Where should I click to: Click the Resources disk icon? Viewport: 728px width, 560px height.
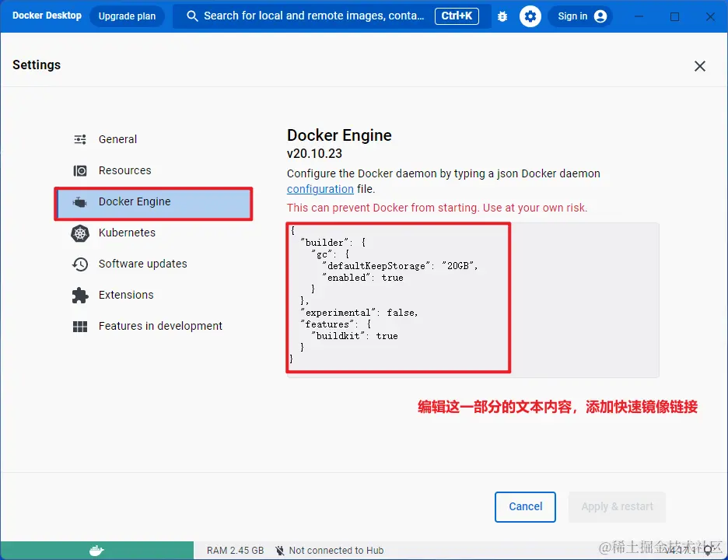[x=80, y=171]
